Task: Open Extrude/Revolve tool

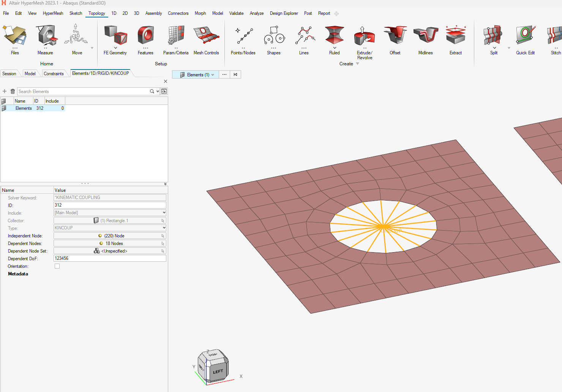Action: point(365,42)
